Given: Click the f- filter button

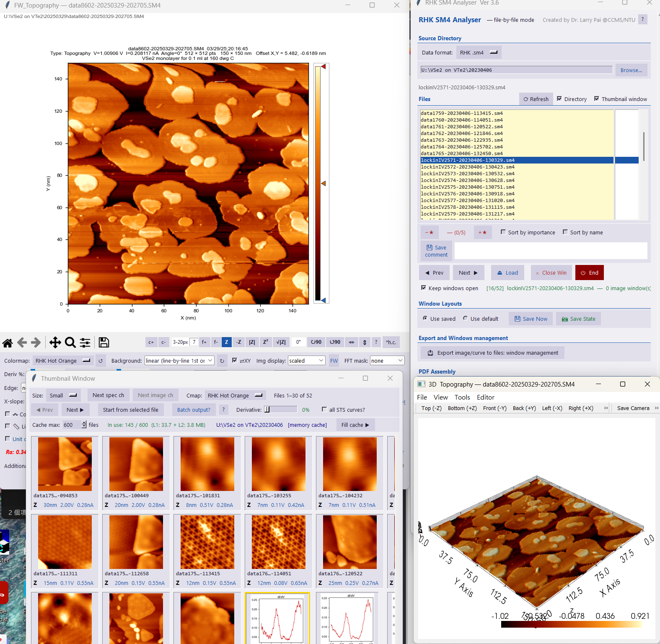Looking at the screenshot, I should click(x=215, y=342).
